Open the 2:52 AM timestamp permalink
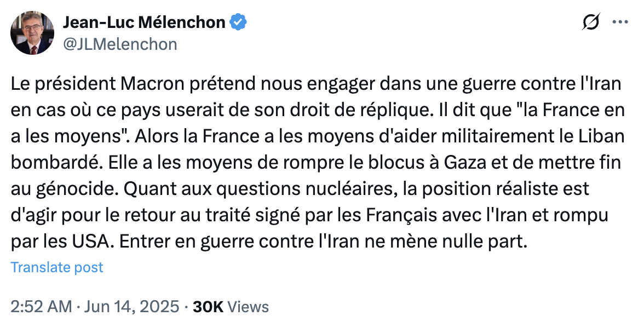The height and width of the screenshot is (333, 644). click(41, 307)
